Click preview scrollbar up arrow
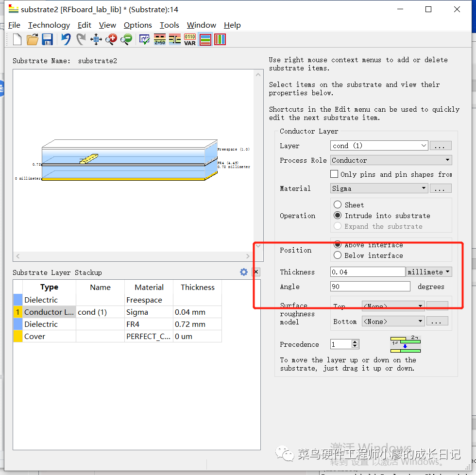 258,75
